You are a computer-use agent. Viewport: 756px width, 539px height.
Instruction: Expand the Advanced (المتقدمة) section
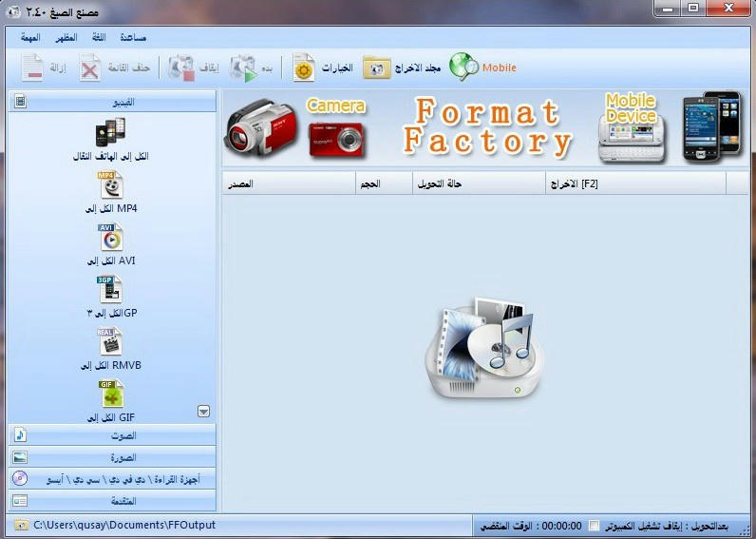point(112,501)
